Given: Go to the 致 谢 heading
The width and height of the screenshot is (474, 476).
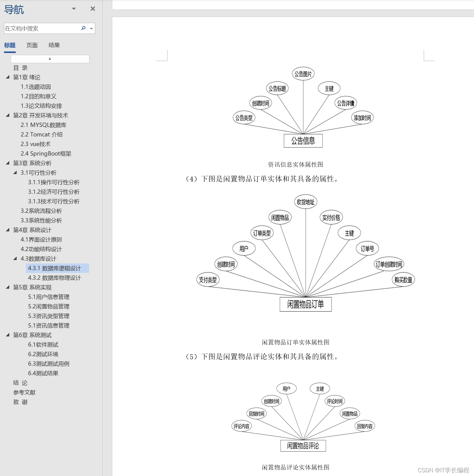Looking at the screenshot, I should 20,402.
